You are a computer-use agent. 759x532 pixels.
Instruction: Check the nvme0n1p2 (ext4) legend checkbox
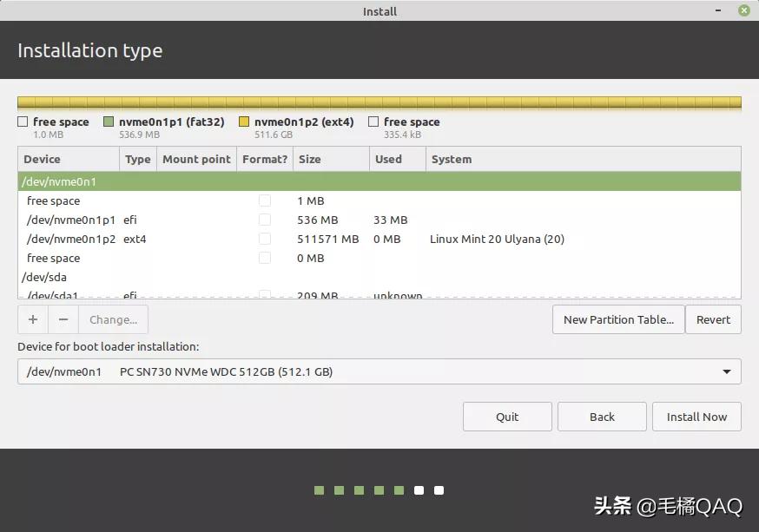[x=246, y=122]
